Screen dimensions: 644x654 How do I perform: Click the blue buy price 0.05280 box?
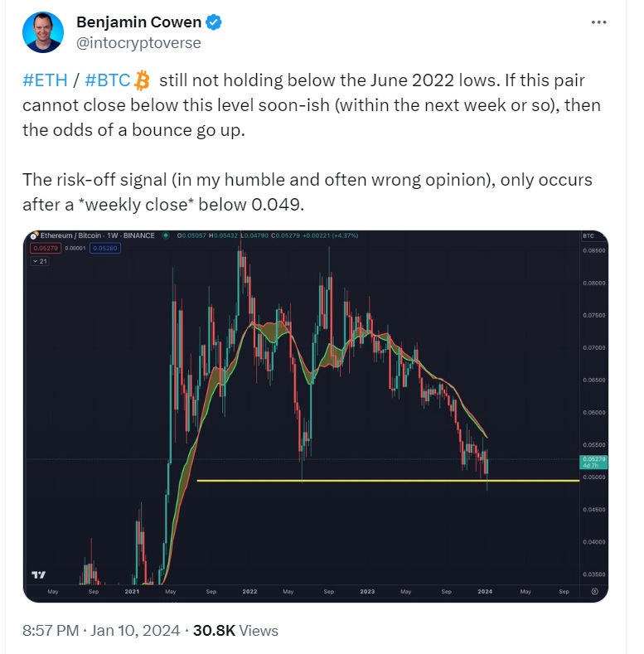105,248
